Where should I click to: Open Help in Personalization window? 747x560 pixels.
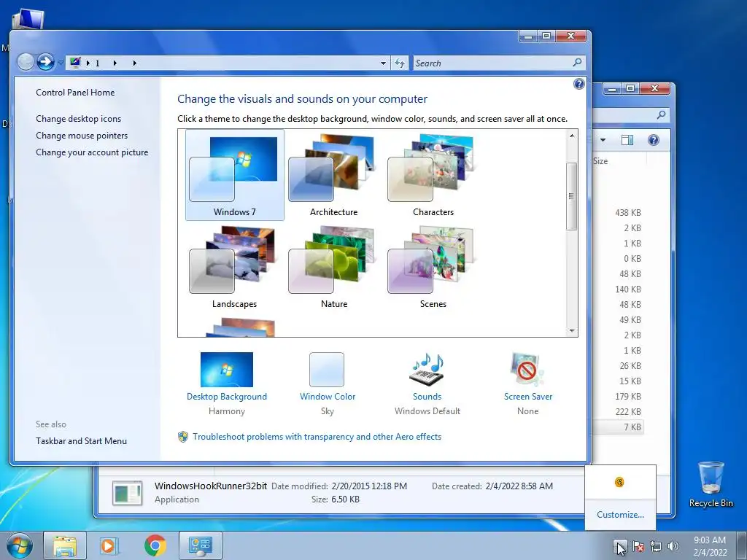[x=578, y=85]
